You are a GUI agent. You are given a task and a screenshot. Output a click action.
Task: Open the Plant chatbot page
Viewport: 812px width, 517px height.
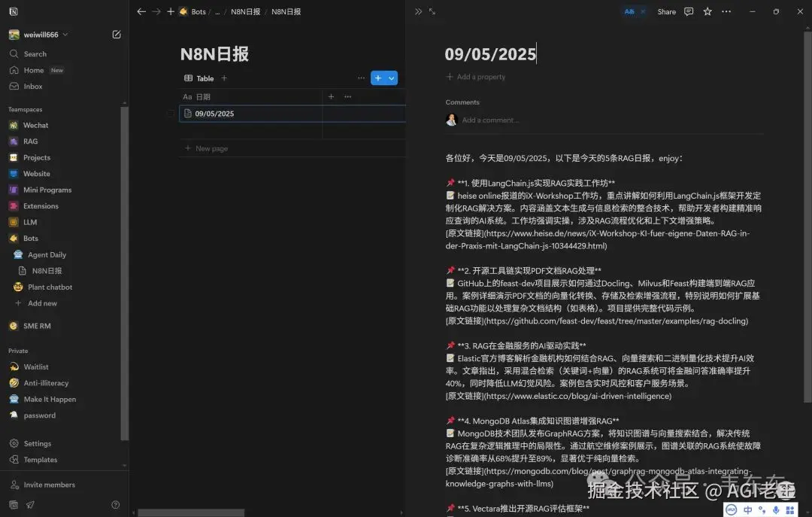pyautogui.click(x=51, y=287)
